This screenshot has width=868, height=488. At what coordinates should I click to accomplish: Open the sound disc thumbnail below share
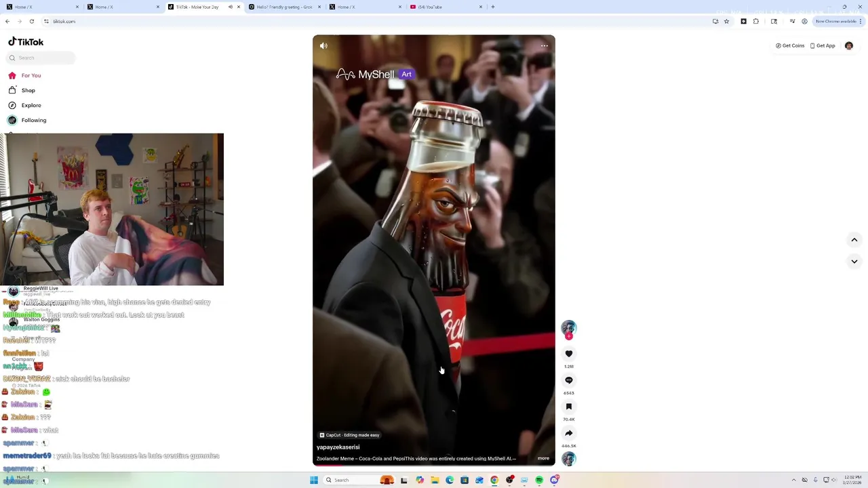click(569, 459)
